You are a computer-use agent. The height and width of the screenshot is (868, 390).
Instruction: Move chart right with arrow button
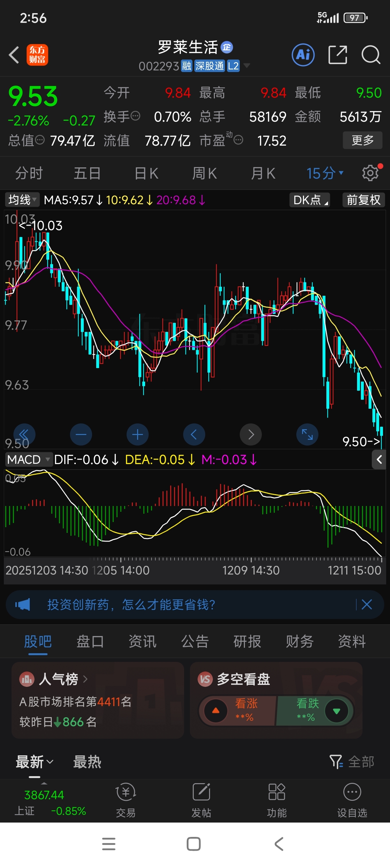pos(251,435)
